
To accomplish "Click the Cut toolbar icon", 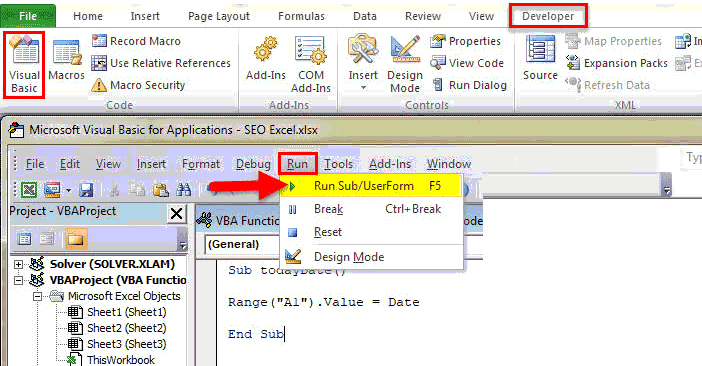I will click(x=114, y=190).
